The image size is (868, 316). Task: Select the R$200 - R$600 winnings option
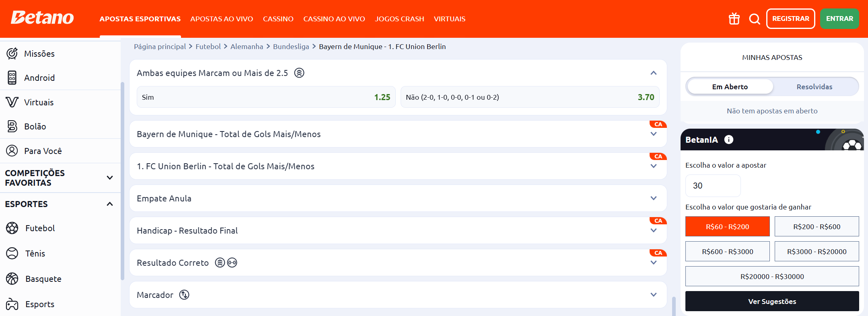pyautogui.click(x=817, y=227)
